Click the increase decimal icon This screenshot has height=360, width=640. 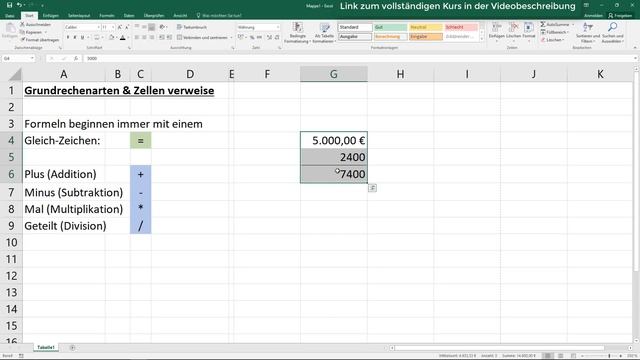click(x=269, y=38)
